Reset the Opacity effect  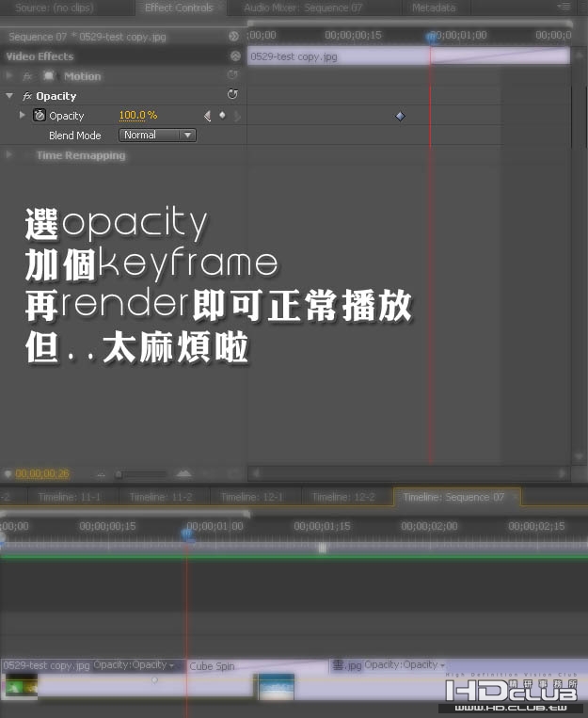point(232,94)
